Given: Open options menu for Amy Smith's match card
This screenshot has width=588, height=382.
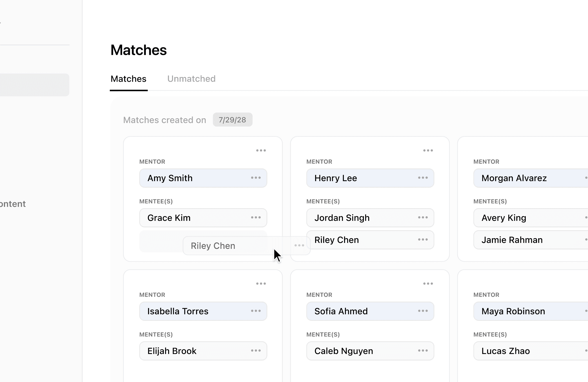Looking at the screenshot, I should (261, 150).
